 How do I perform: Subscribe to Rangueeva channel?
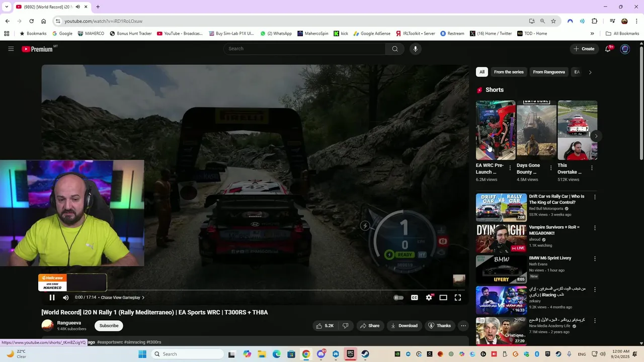(x=109, y=326)
